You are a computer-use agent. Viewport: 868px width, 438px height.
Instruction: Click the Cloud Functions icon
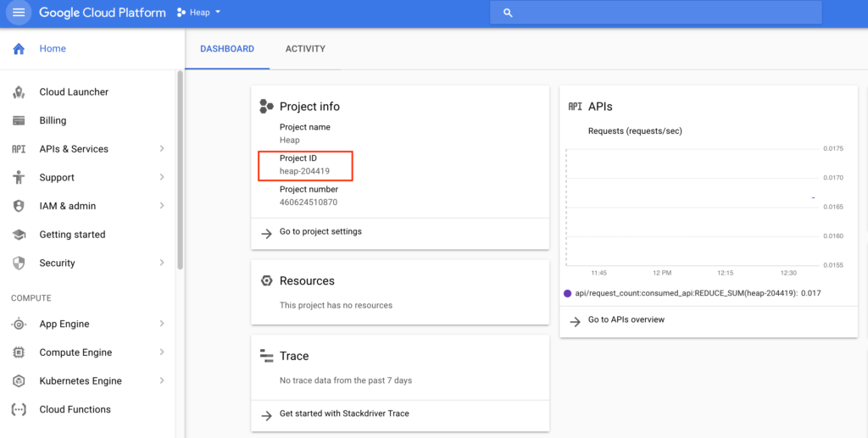[19, 410]
